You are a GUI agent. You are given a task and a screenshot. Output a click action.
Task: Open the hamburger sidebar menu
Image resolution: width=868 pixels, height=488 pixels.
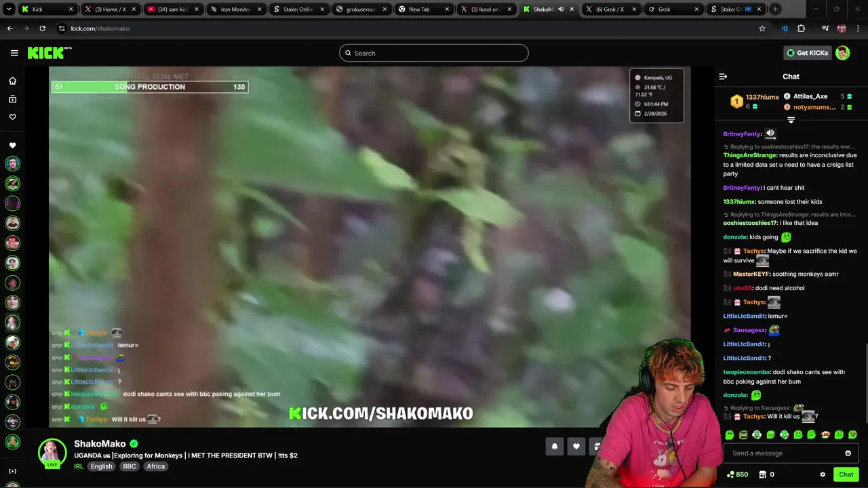[x=14, y=53]
